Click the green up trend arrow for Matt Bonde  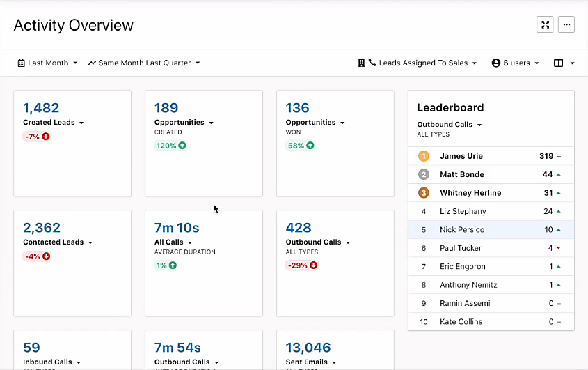559,175
